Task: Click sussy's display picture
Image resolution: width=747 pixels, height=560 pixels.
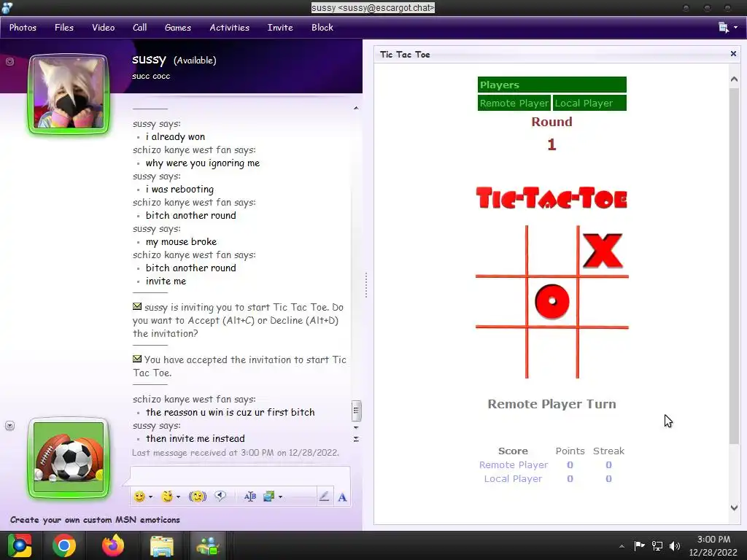Action: pos(69,94)
